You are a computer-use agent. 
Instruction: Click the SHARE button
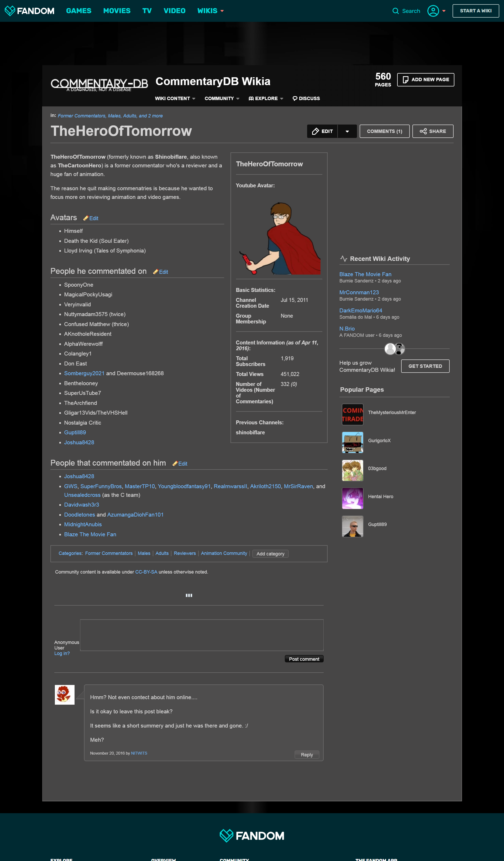click(x=433, y=131)
